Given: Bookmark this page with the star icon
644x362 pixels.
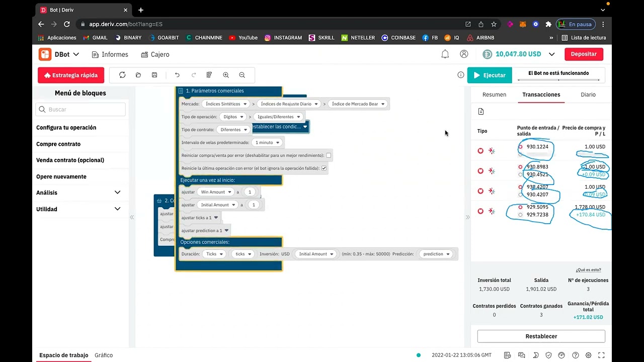Looking at the screenshot, I should (494, 24).
